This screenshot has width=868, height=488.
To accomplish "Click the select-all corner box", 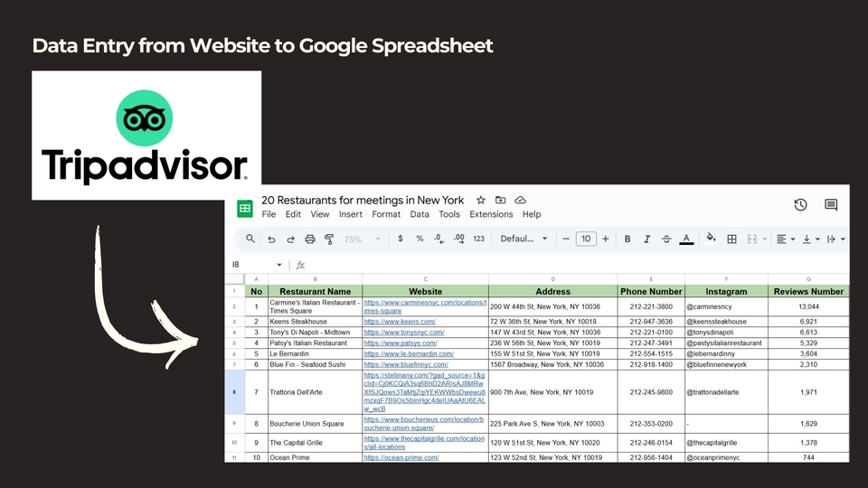I will pyautogui.click(x=235, y=279).
